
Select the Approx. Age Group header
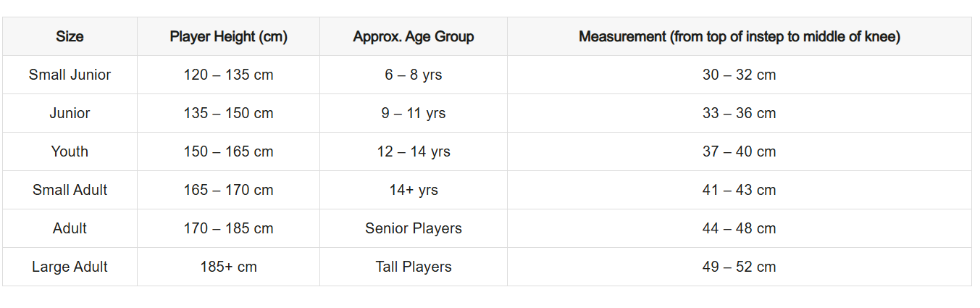coord(414,36)
